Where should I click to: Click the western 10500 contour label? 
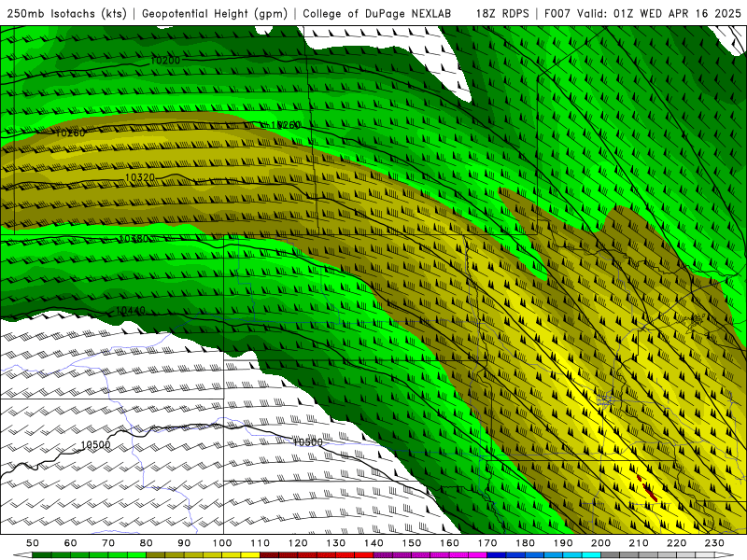click(x=95, y=445)
